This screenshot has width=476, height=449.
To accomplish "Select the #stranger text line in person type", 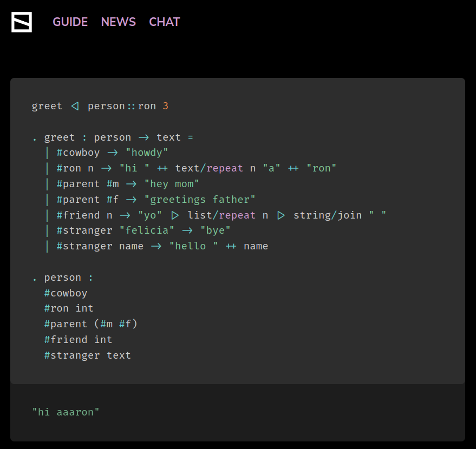I will [87, 355].
